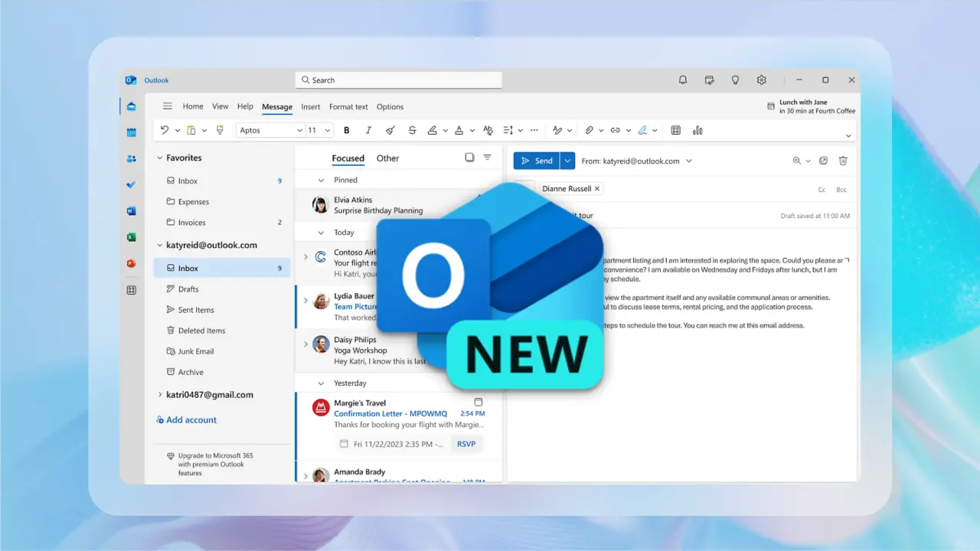Viewport: 980px width, 551px height.
Task: Open Calendar from the left sidebar
Action: (x=132, y=132)
